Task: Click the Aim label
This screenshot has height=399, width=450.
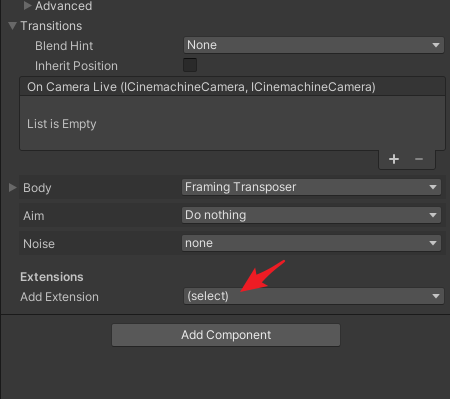Action: point(34,216)
